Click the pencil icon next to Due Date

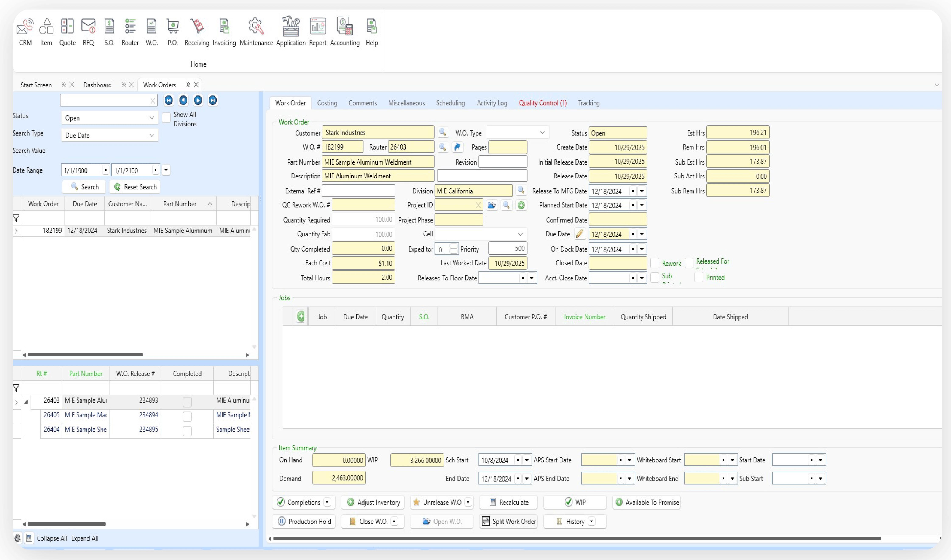[580, 234]
